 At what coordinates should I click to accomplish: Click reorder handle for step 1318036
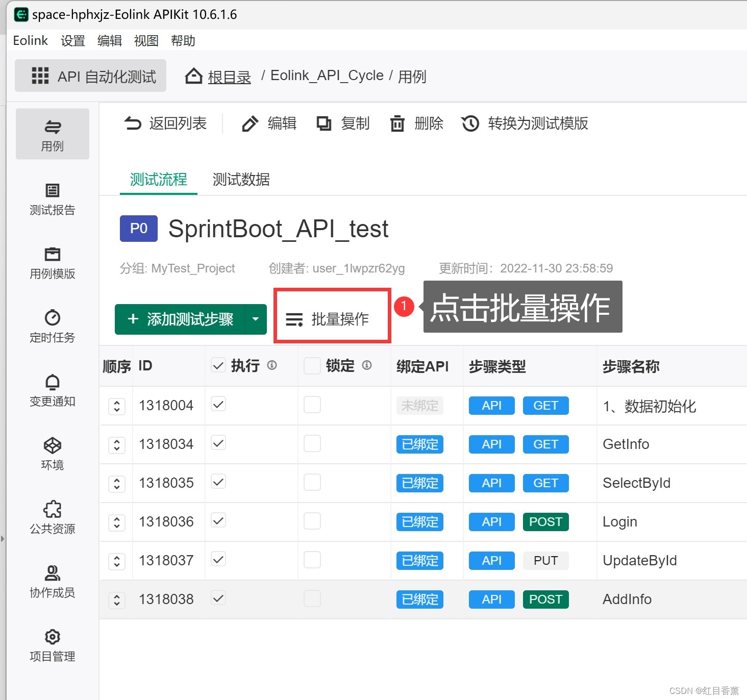tap(117, 522)
